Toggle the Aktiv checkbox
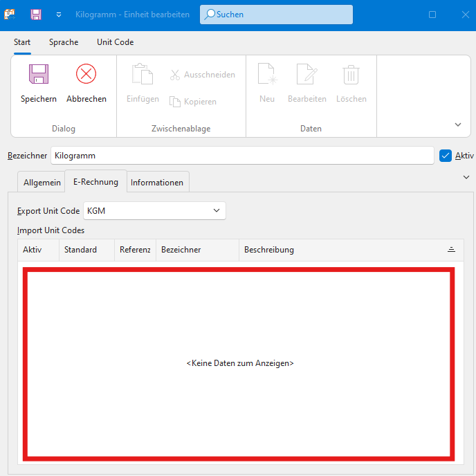Screen dimensions: 476x476 446,156
